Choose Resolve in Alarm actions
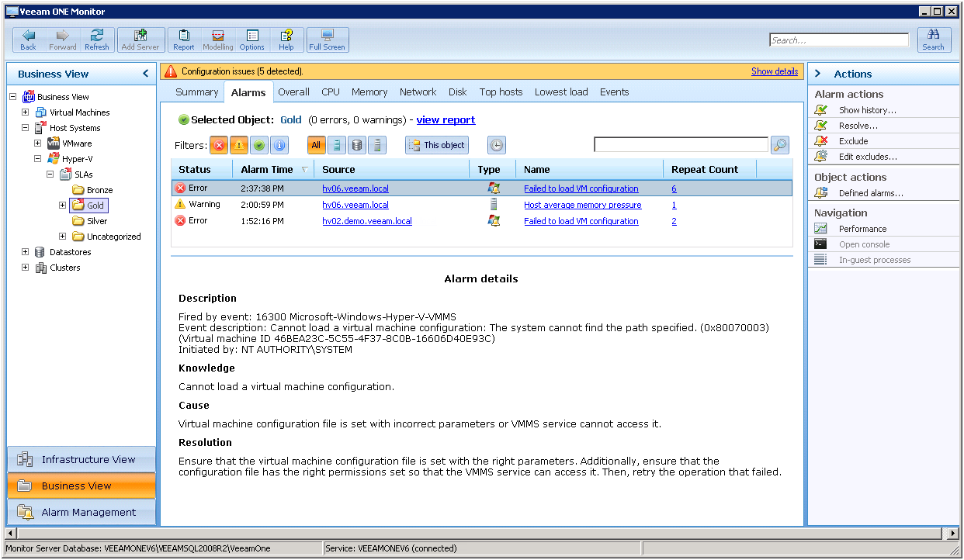The height and width of the screenshot is (560, 964). click(858, 126)
